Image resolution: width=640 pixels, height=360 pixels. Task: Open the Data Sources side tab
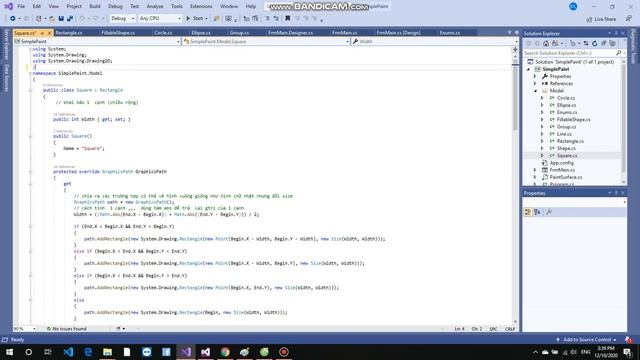coord(6,78)
